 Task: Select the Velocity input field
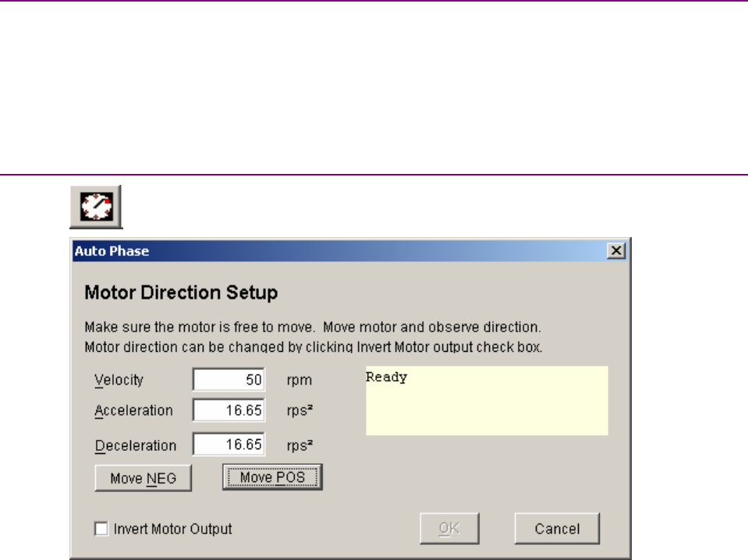pyautogui.click(x=229, y=380)
